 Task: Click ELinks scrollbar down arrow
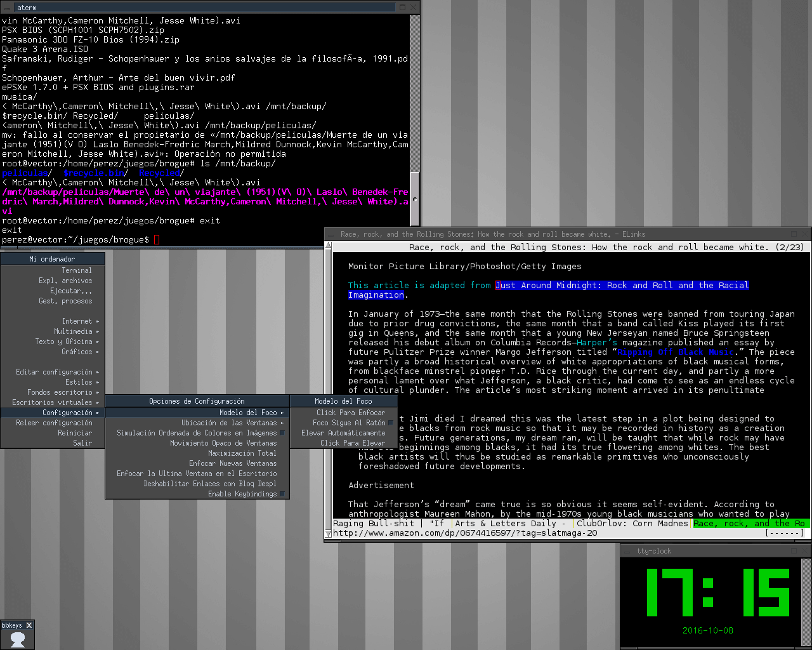pyautogui.click(x=328, y=534)
